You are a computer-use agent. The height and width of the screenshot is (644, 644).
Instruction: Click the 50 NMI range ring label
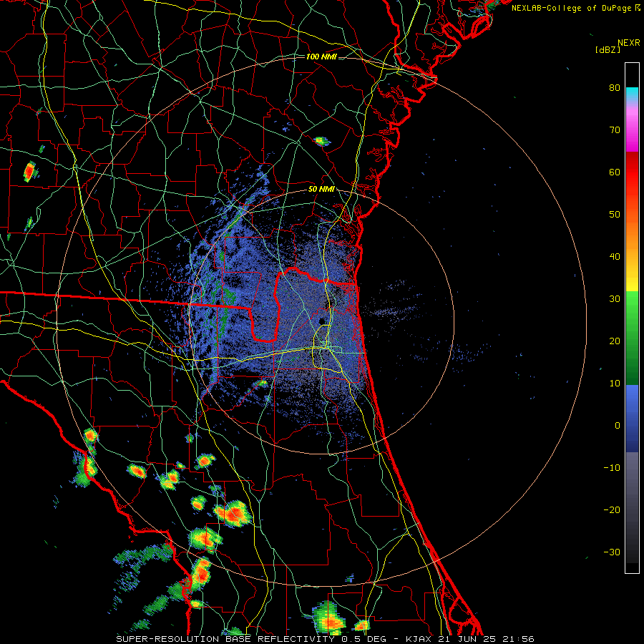321,190
